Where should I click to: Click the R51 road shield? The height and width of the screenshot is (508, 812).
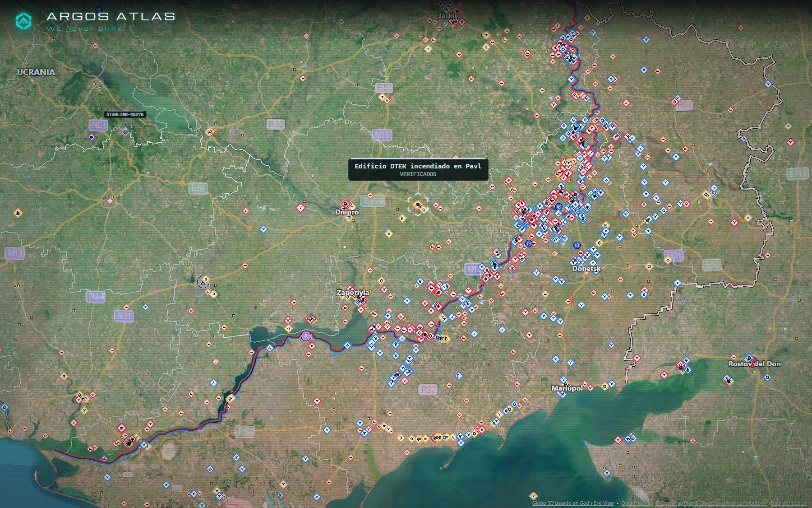coord(384,87)
